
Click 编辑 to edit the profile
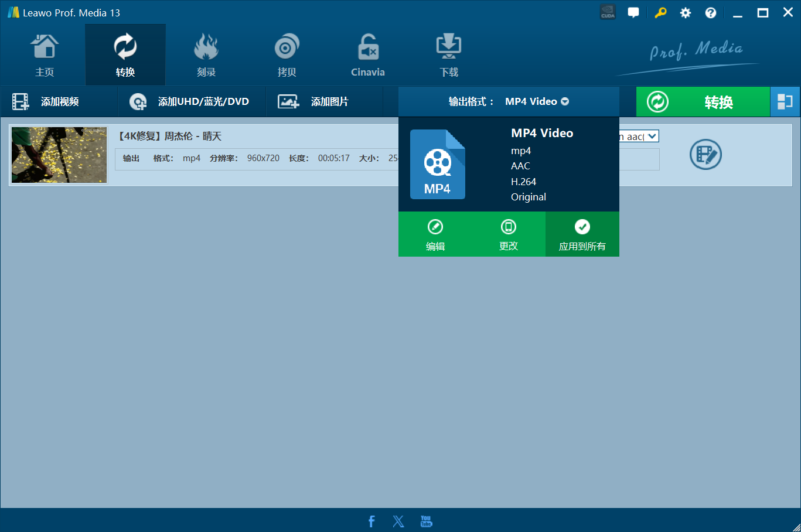click(x=435, y=234)
